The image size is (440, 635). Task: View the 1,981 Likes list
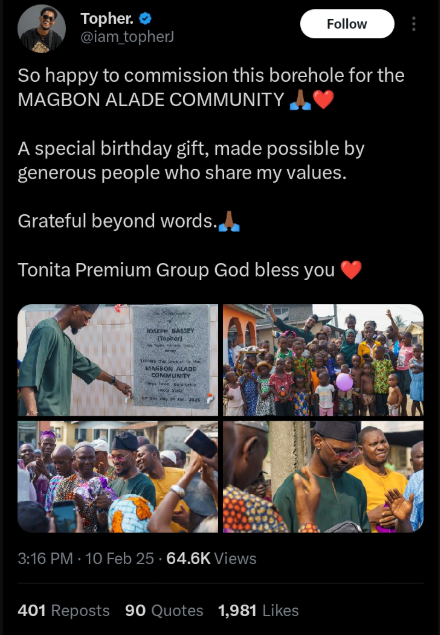click(x=258, y=611)
